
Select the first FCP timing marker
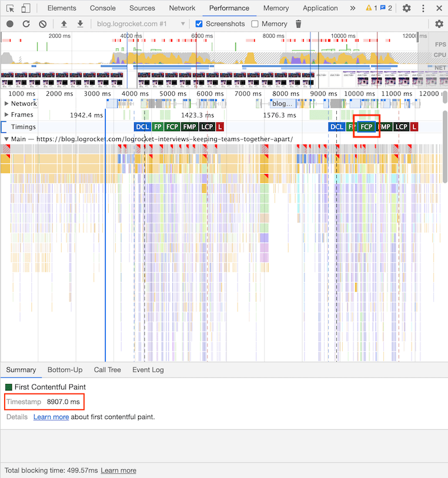coord(172,127)
